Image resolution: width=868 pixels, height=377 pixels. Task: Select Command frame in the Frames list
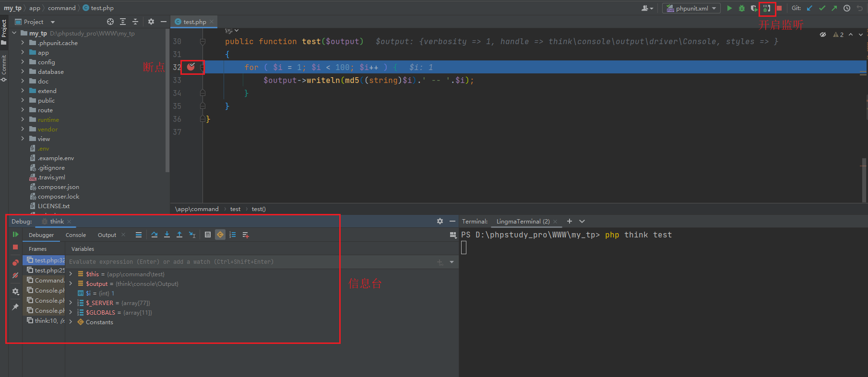(49, 280)
